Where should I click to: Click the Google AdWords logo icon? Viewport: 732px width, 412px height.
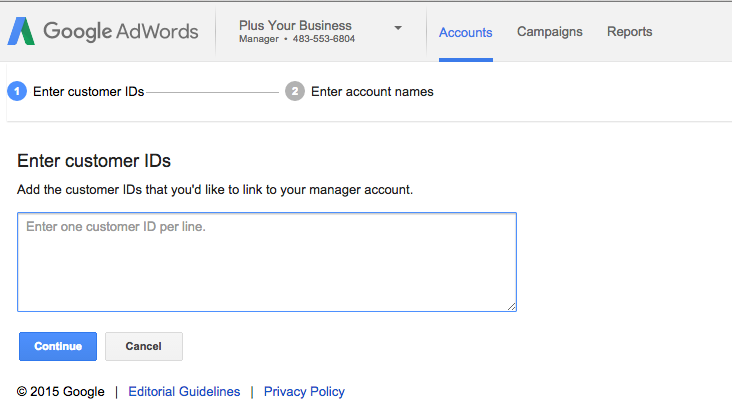click(21, 31)
